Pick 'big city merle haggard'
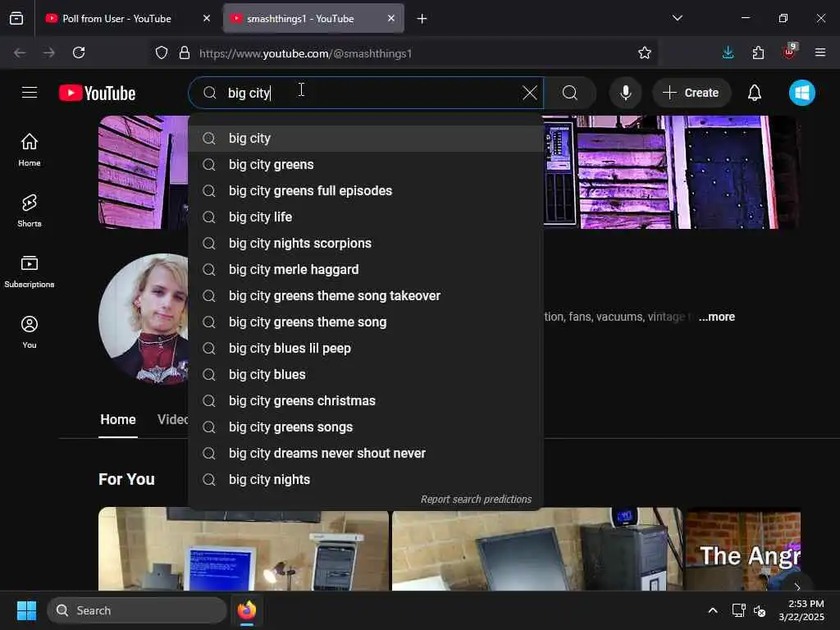This screenshot has height=630, width=840. [x=366, y=269]
